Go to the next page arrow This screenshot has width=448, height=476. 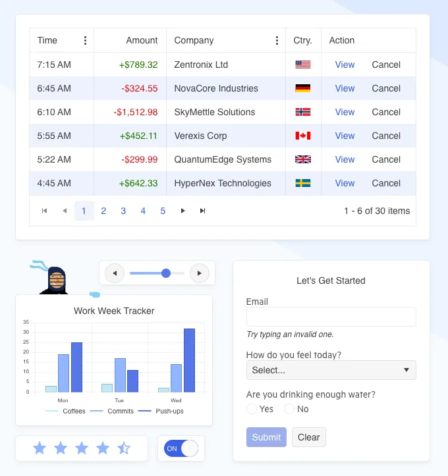coord(182,211)
